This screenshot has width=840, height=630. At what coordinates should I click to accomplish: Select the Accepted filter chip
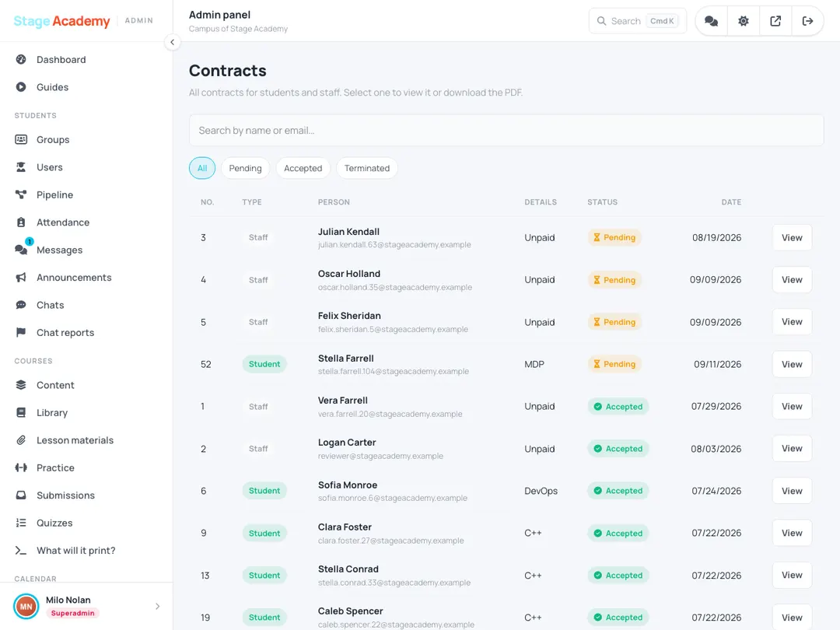303,168
